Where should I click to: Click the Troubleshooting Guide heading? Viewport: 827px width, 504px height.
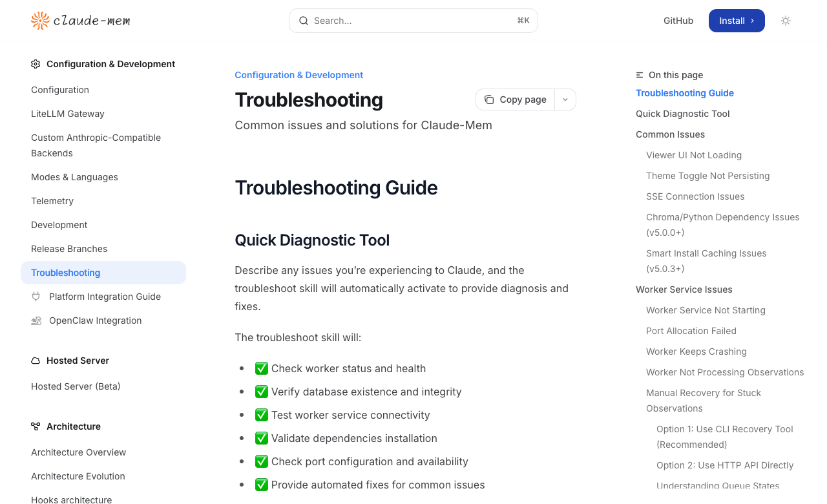336,188
